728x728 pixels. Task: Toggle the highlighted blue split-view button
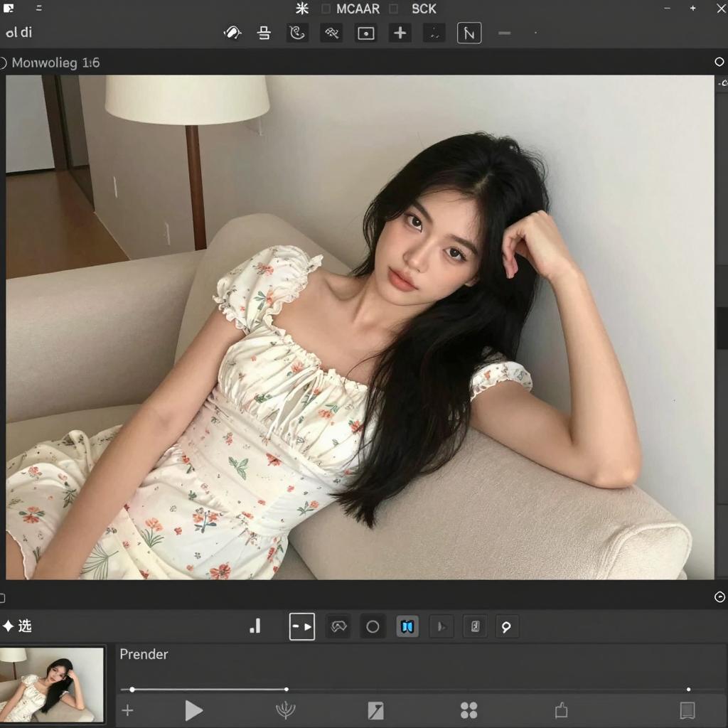pyautogui.click(x=407, y=626)
